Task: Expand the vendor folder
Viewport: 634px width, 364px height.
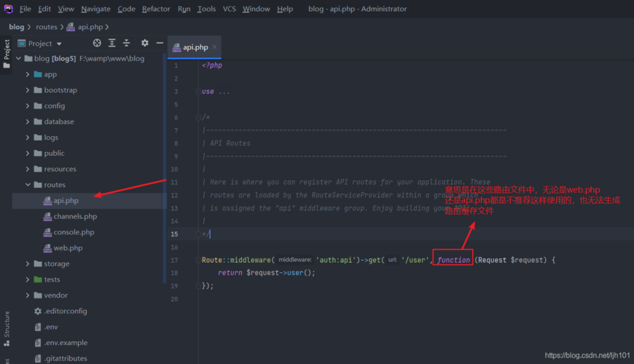Action: click(28, 296)
